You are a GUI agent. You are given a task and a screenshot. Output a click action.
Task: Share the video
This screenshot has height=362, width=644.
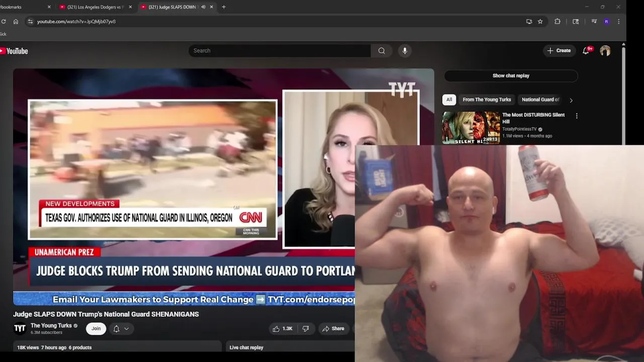pos(333,328)
